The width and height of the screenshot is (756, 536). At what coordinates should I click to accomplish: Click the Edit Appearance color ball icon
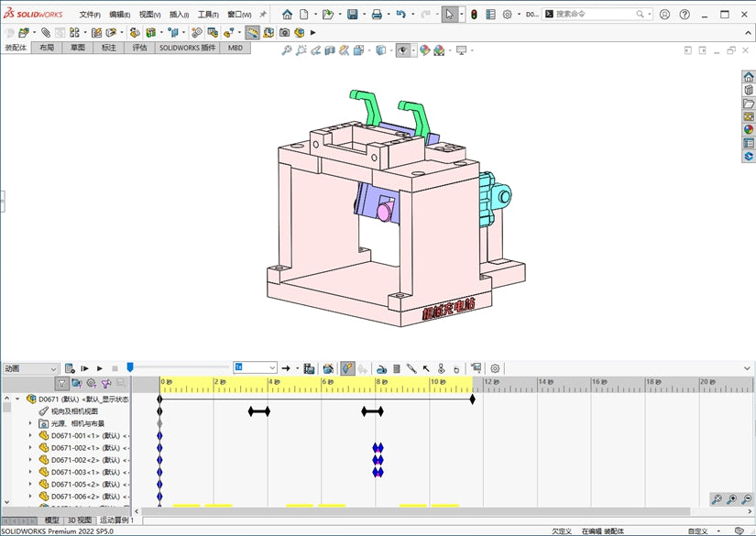[425, 50]
